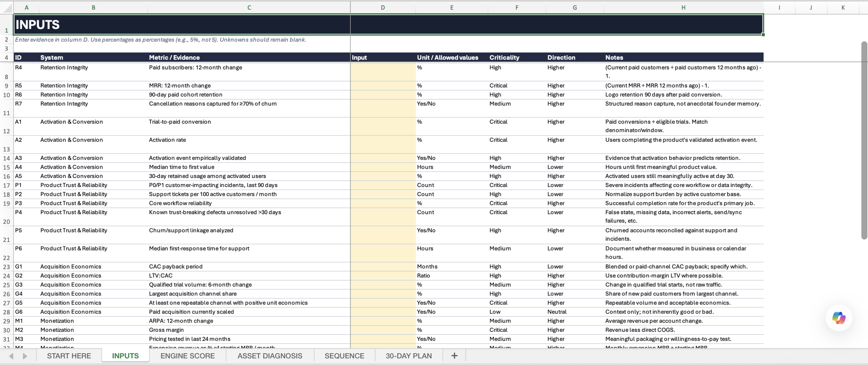
Task: Click the input cell for Trial-to-paid conversion
Action: coord(383,126)
